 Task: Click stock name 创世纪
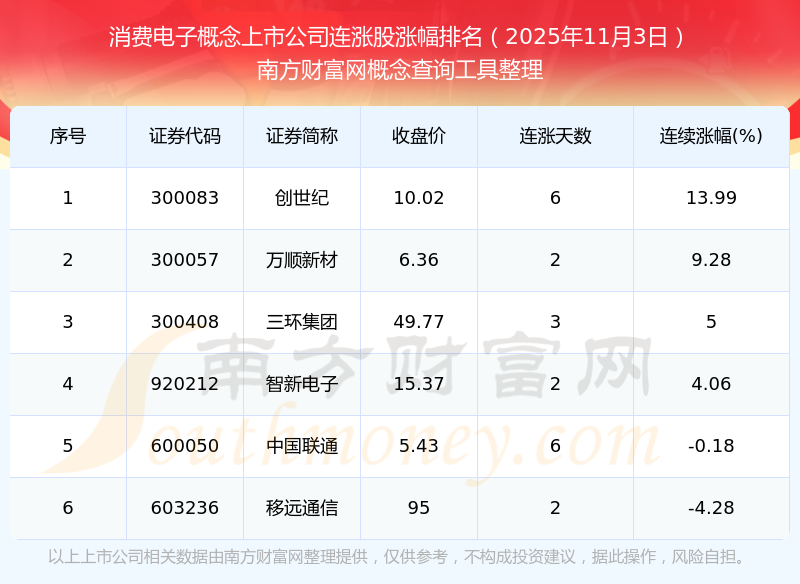[302, 198]
